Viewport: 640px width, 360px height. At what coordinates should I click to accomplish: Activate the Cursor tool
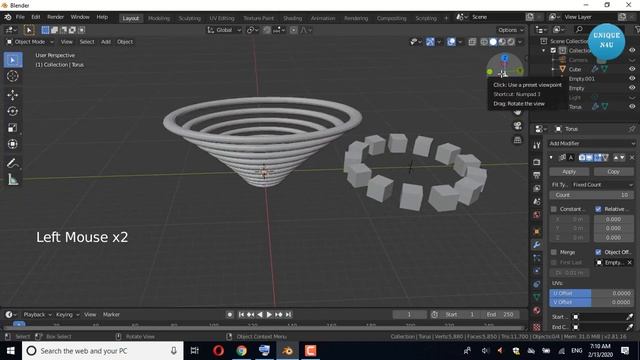click(13, 76)
